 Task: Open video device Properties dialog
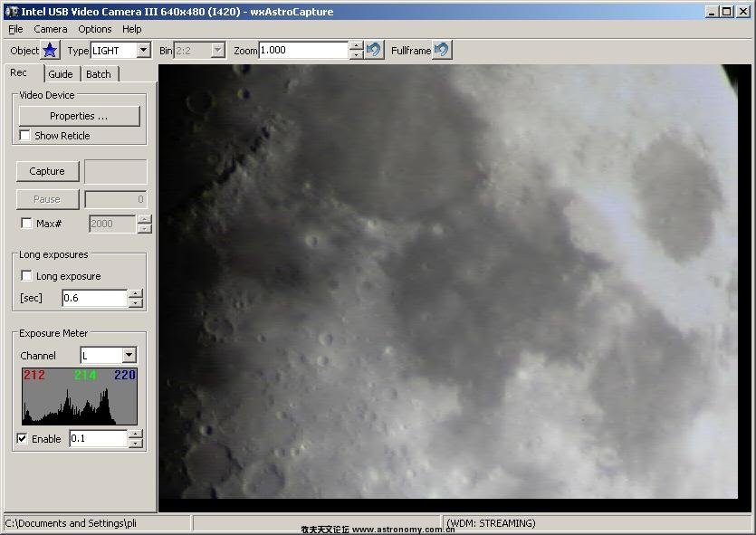pos(79,116)
